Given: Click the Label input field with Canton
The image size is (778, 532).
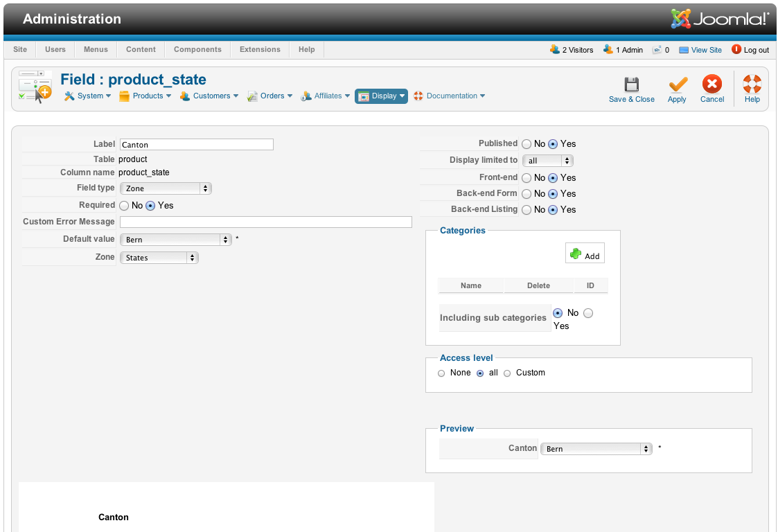Looking at the screenshot, I should pos(197,144).
